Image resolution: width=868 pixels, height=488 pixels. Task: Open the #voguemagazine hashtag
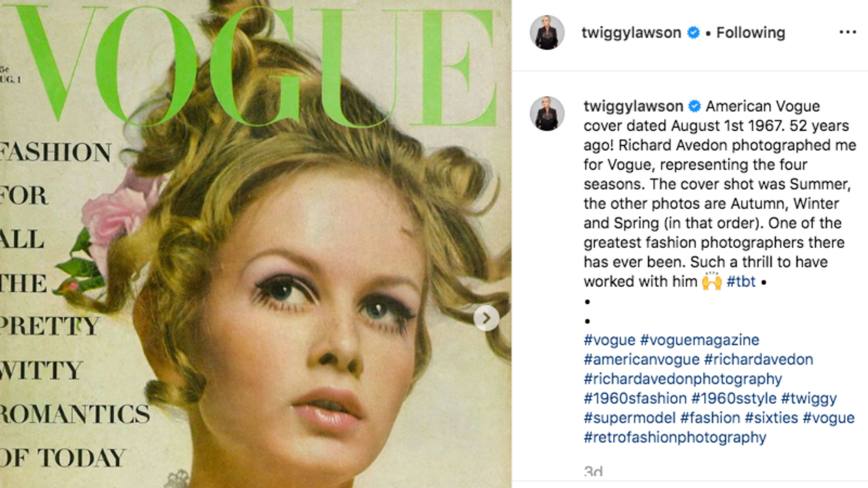click(700, 340)
